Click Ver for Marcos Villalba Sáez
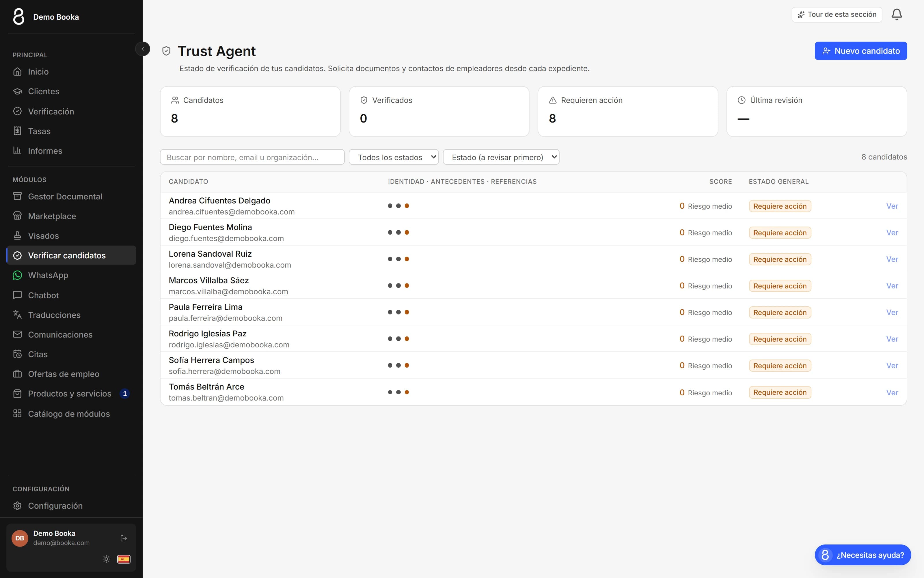This screenshot has width=924, height=578. click(892, 286)
